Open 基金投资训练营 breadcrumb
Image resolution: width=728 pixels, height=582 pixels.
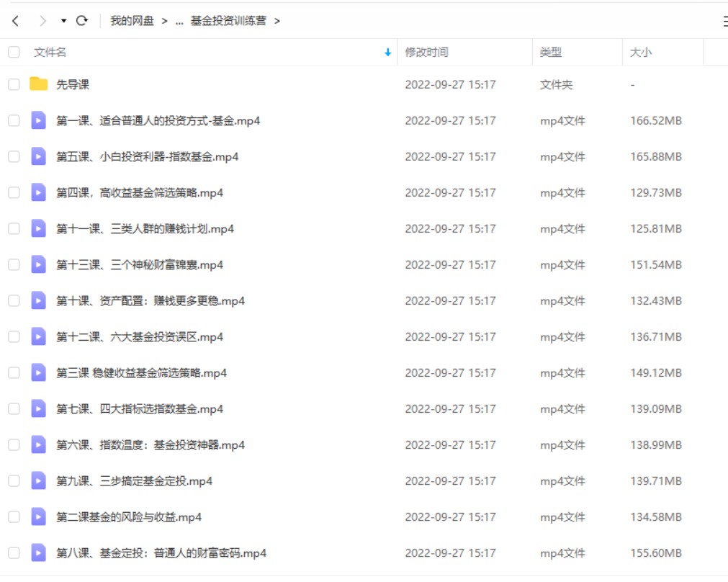click(x=228, y=21)
